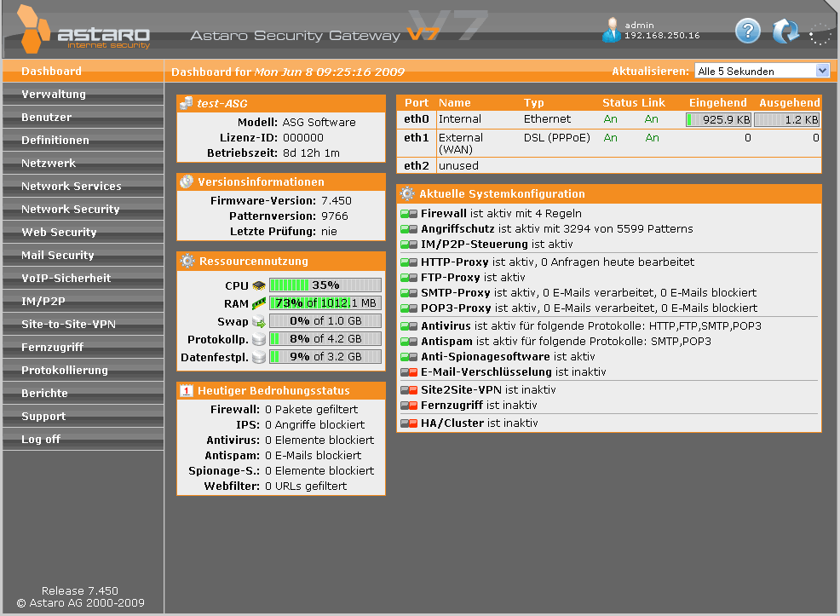Image resolution: width=840 pixels, height=616 pixels.
Task: Click the Protokollp. disk icon
Action: pos(259,339)
